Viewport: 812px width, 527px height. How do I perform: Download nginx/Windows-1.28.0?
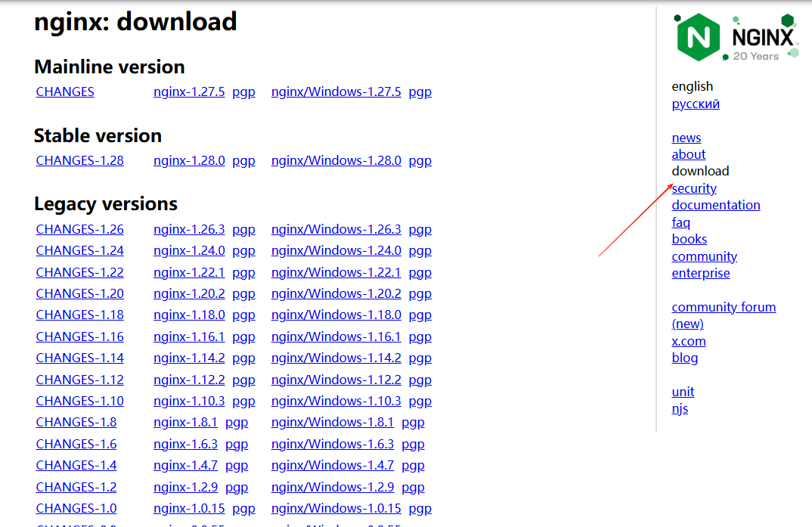(x=336, y=160)
